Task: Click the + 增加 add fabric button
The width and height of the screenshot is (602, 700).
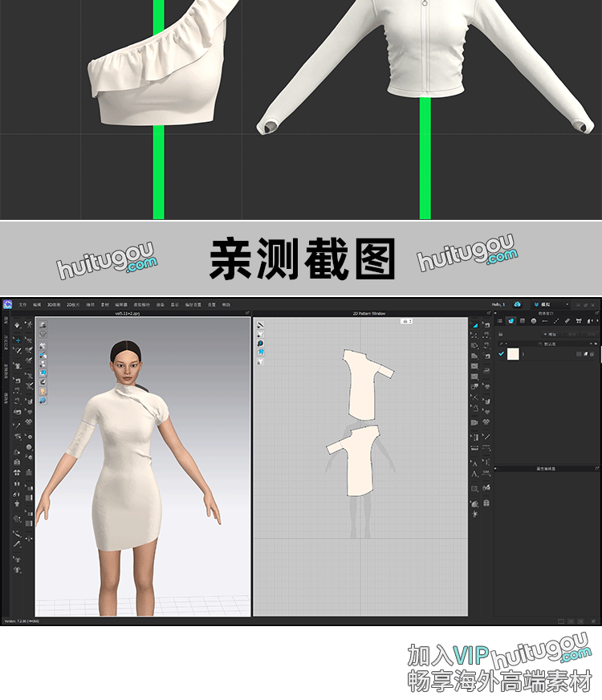Action: (550, 334)
